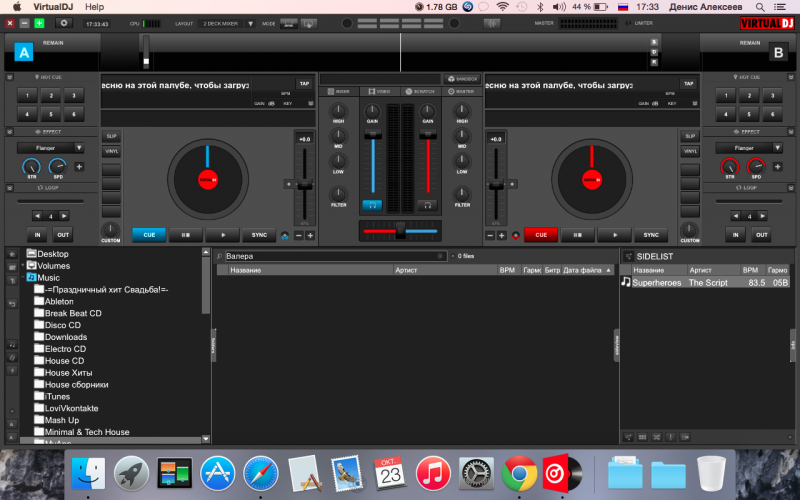Click deck B pitch slider handle
The width and height of the screenshot is (800, 500).
pos(496,185)
